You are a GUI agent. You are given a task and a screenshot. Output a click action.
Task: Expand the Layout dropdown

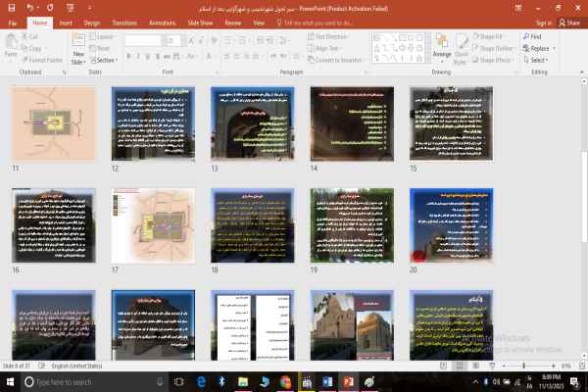click(103, 36)
